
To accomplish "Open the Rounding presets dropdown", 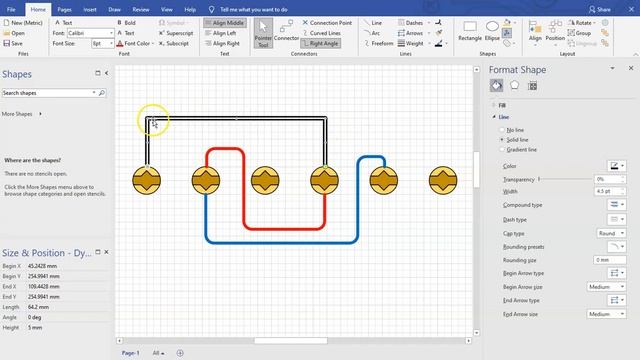I will (x=617, y=247).
